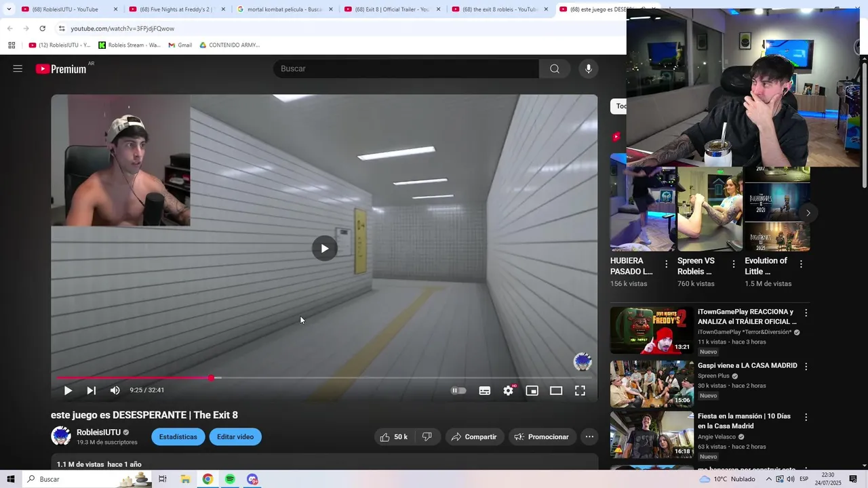Open iTownGamePlay REACCIONA video thumbnail
Viewport: 868px width, 488px height.
[652, 330]
